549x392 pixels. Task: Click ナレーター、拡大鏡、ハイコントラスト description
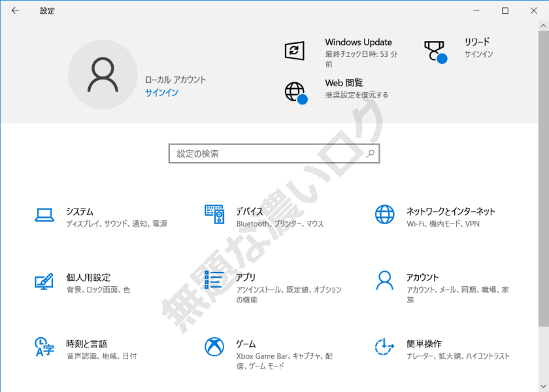(x=458, y=356)
